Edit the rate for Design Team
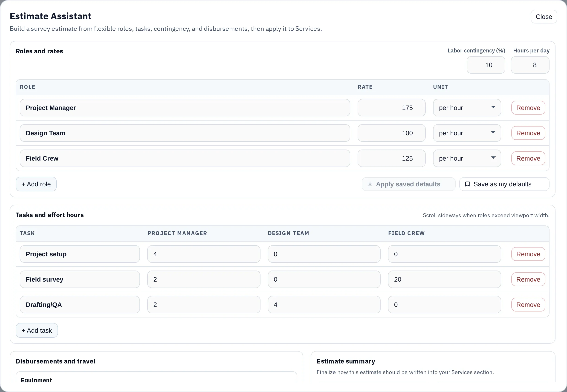The width and height of the screenshot is (567, 392). 391,133
